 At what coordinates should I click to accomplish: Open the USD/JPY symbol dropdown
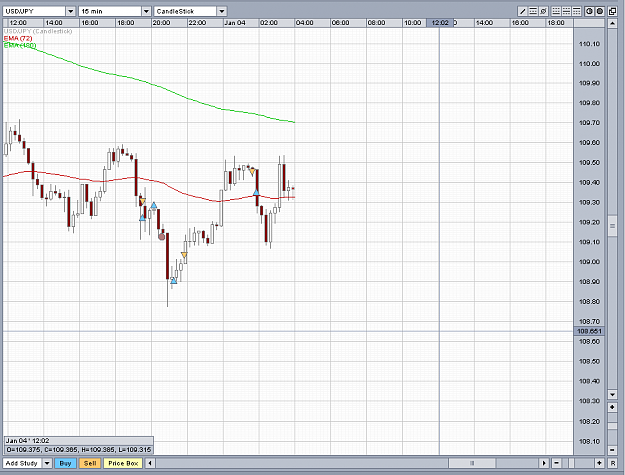click(x=71, y=11)
